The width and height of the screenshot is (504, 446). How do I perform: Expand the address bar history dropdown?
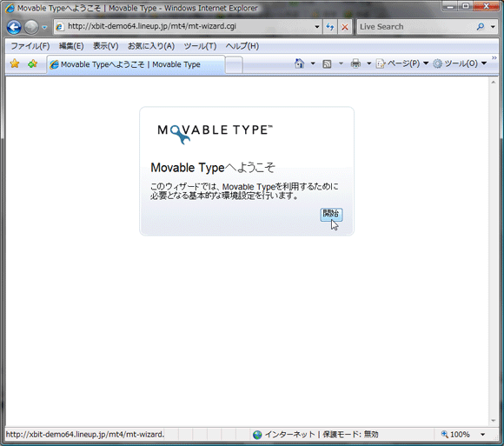pyautogui.click(x=317, y=27)
